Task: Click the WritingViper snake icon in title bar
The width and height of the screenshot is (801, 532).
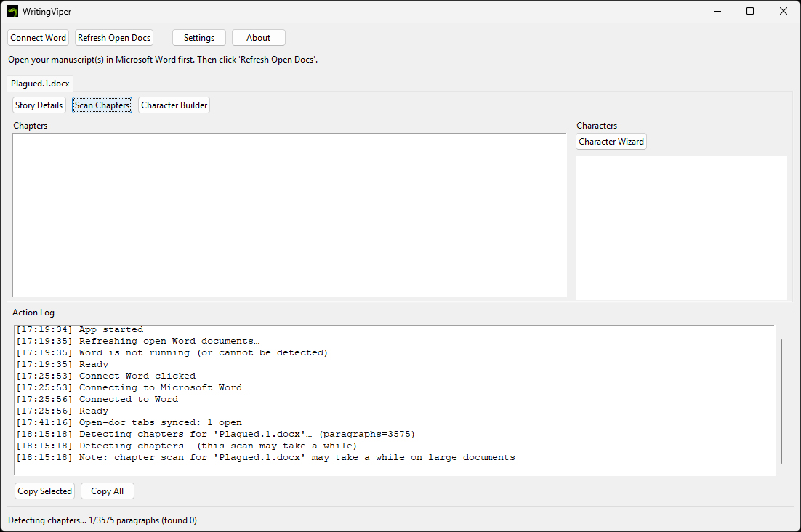Action: [x=12, y=11]
